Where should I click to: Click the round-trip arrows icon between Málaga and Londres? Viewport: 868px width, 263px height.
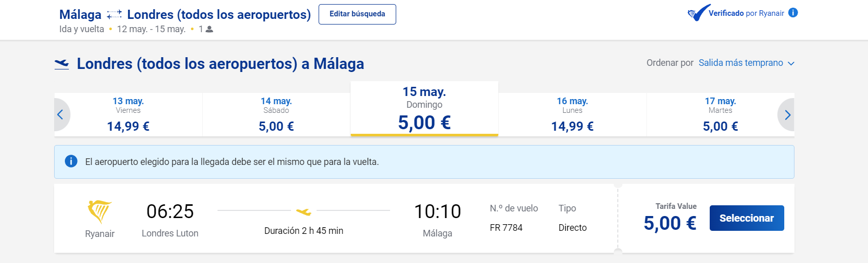tap(114, 14)
